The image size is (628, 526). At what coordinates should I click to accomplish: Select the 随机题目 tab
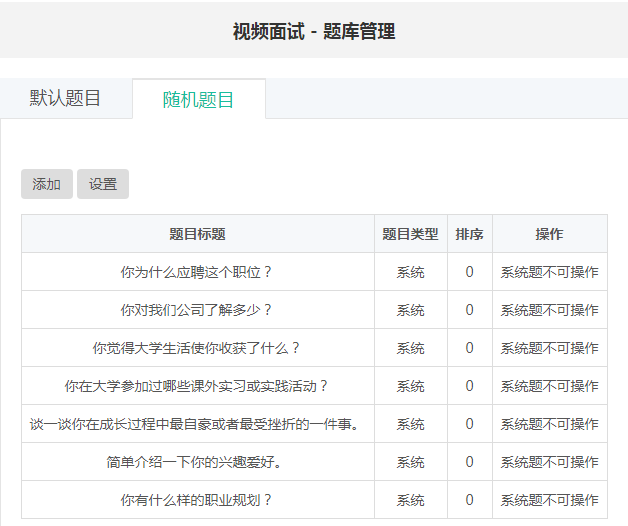[x=198, y=99]
